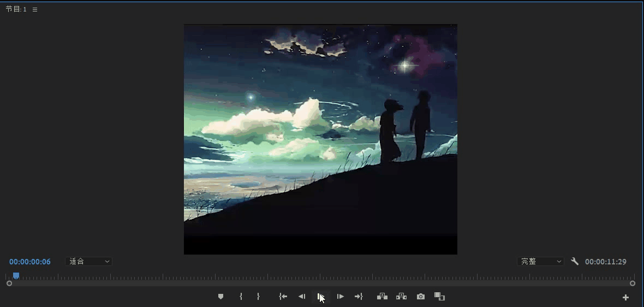
Task: Open the 适合 zoom level dropdown
Action: [88, 262]
